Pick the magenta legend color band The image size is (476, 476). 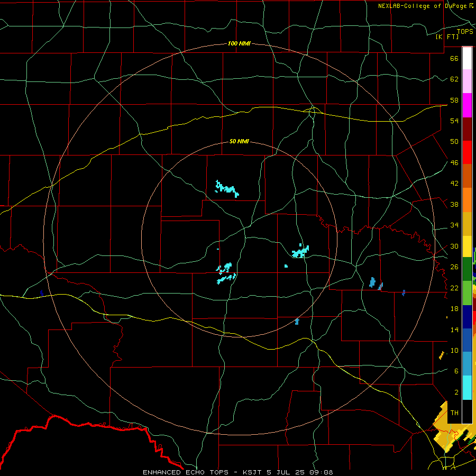coord(467,105)
